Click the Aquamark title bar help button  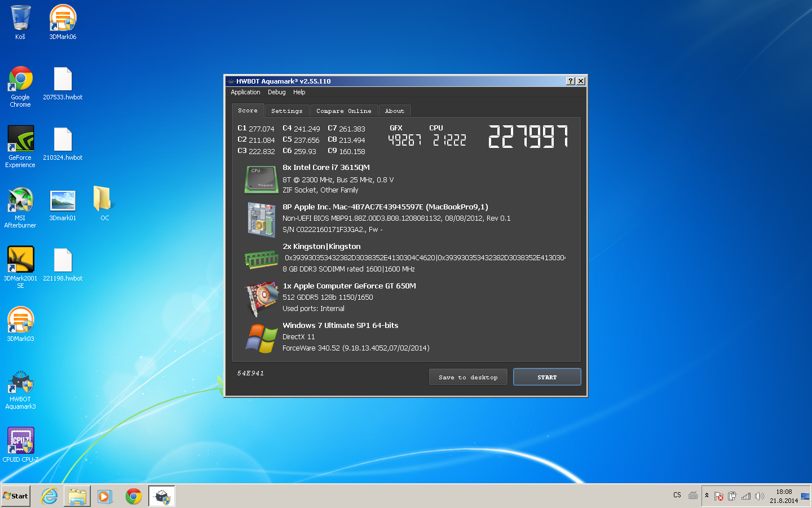[571, 81]
